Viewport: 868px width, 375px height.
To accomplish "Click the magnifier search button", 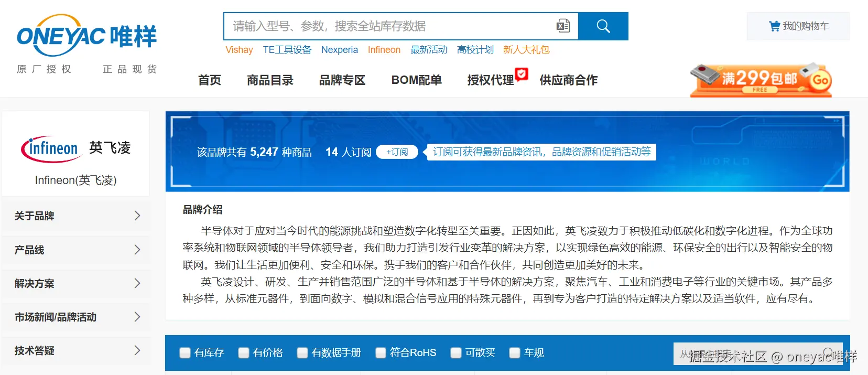I will click(603, 26).
